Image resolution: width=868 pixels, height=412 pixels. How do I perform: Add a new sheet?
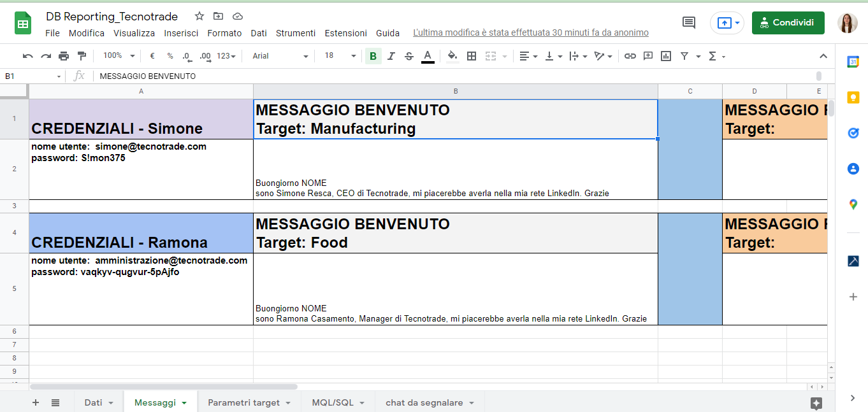click(x=36, y=402)
